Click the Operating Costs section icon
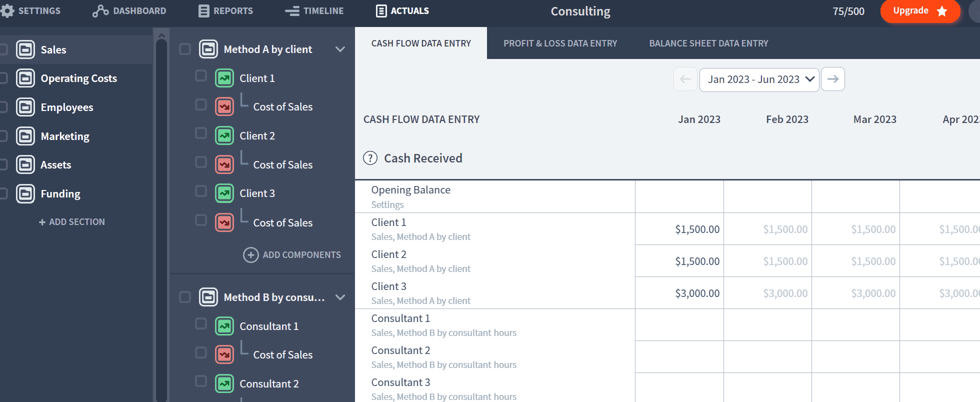This screenshot has width=980, height=402. click(x=25, y=78)
